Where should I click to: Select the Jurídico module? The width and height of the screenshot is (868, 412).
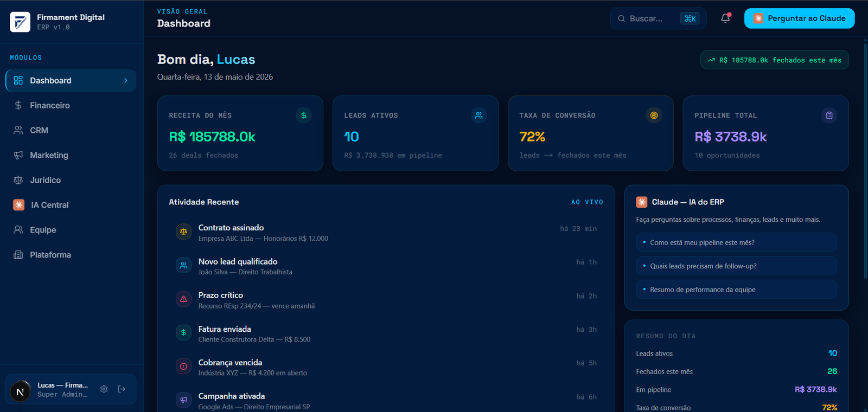71,180
